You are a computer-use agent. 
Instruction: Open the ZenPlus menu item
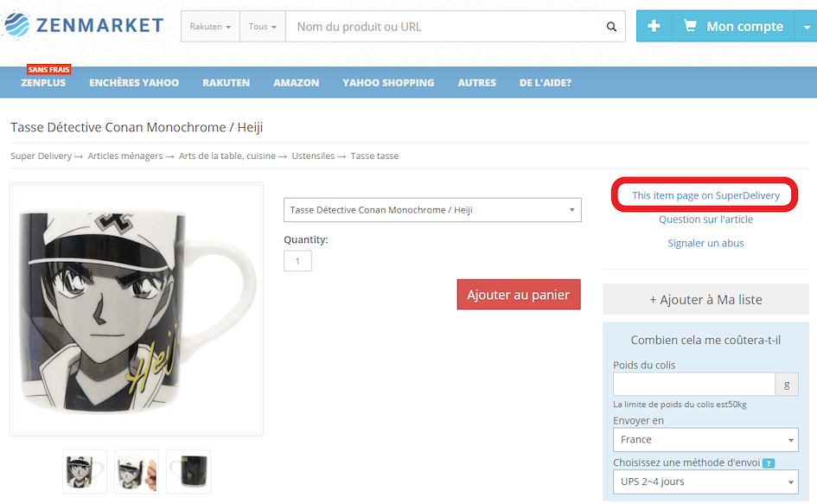coord(43,83)
